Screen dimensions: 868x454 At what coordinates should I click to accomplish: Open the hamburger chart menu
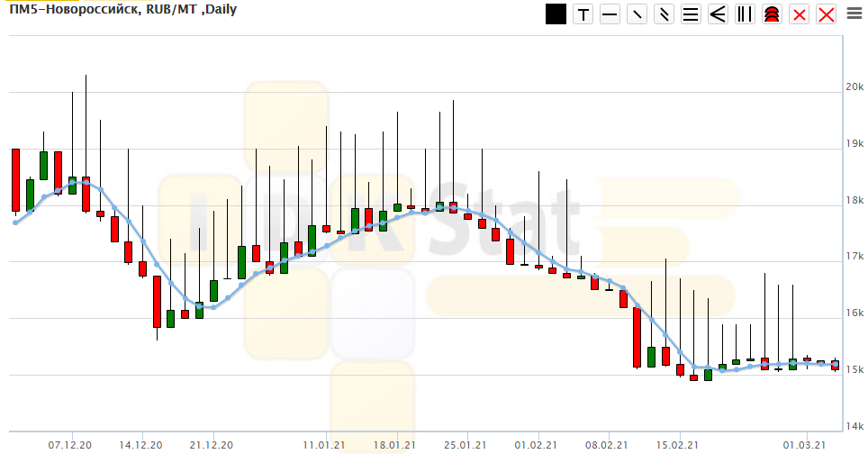pos(854,14)
